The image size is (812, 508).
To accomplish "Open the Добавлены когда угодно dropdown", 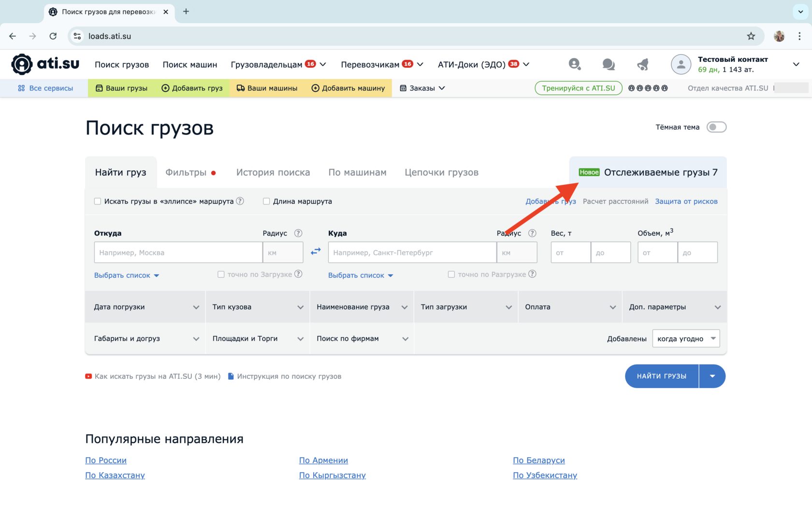I will point(685,339).
